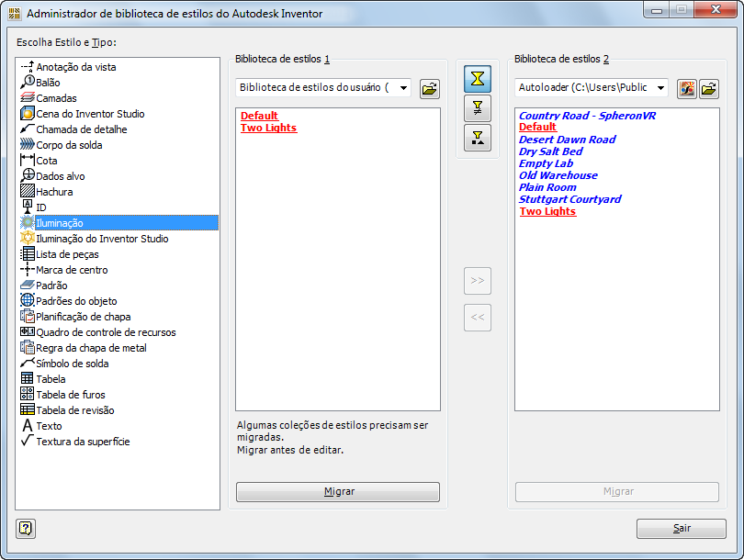This screenshot has height=560, width=744.
Task: Select Country Road - SpheronVR style
Action: [x=588, y=116]
